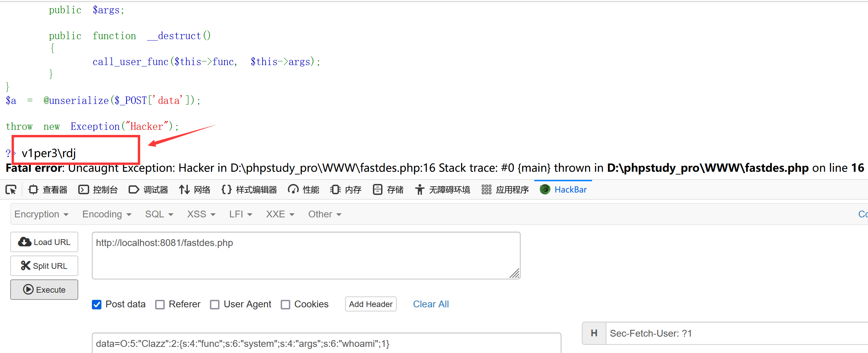This screenshot has height=353, width=868.
Task: Click the Load URL button
Action: click(x=44, y=242)
